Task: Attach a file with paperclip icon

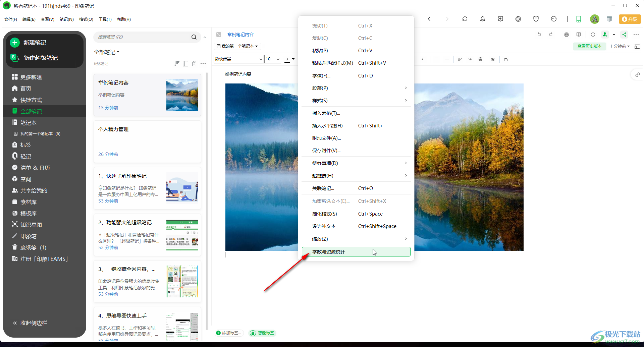Action: click(460, 59)
